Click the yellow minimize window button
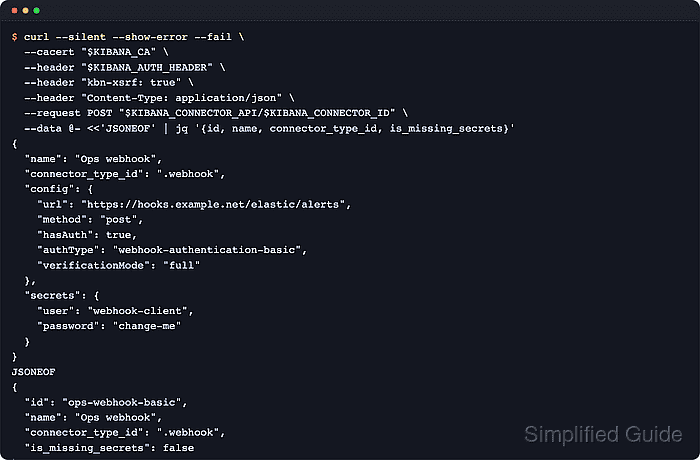This screenshot has height=460, width=700. 25,10
